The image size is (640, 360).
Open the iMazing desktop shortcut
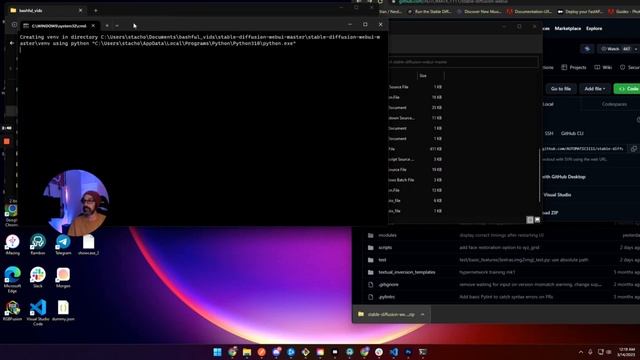(x=12, y=244)
